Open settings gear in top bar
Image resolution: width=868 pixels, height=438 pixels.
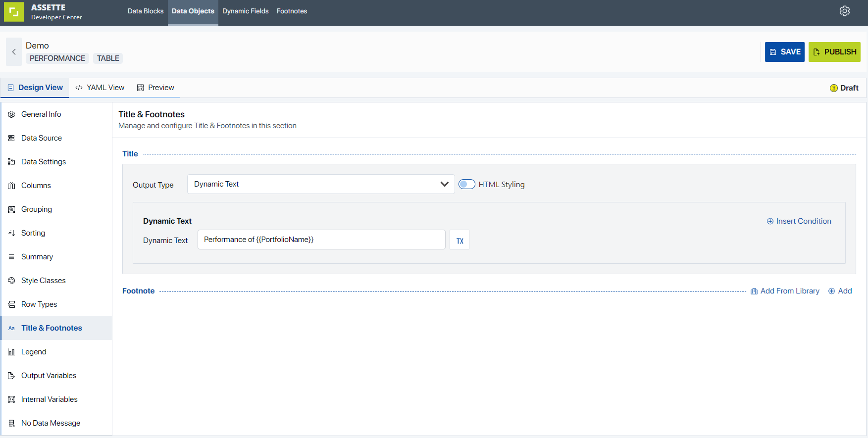click(845, 11)
